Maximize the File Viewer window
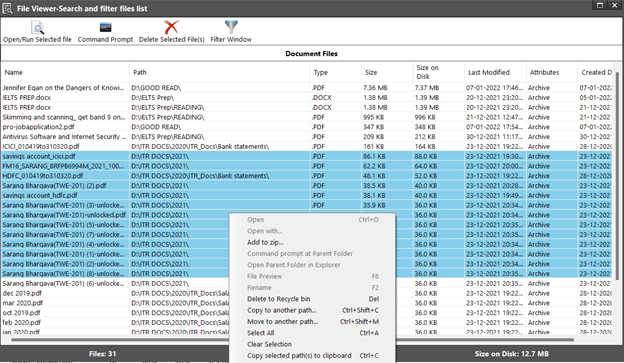The image size is (624, 363). [x=600, y=5]
